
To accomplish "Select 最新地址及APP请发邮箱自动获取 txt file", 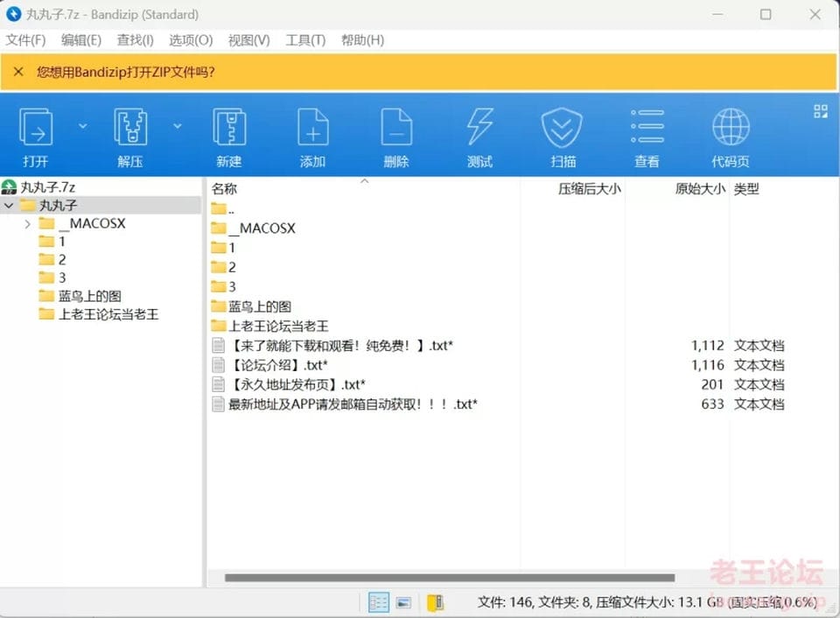I will (353, 404).
